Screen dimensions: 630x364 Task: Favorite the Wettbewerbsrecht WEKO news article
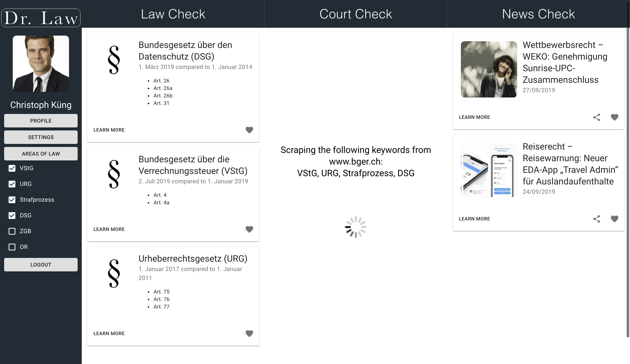(x=614, y=117)
